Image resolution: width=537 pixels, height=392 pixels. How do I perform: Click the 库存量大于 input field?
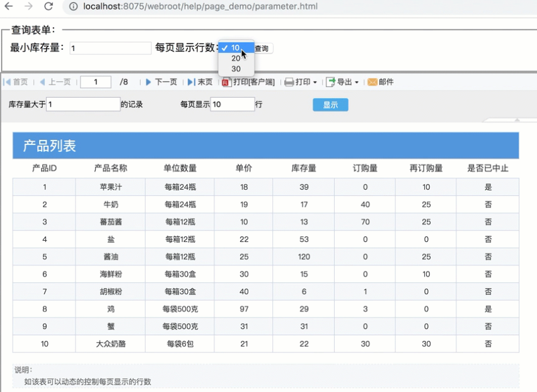pos(83,104)
